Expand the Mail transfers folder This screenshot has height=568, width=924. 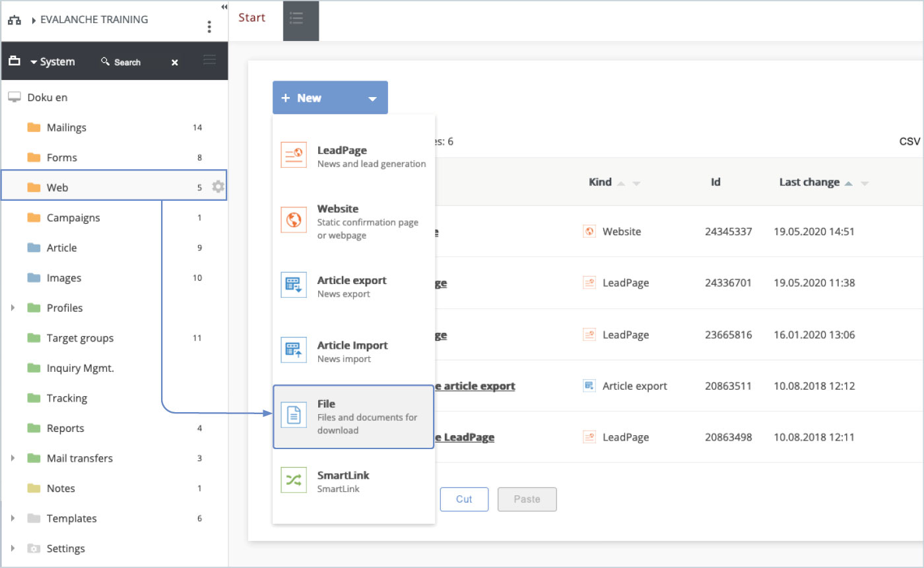click(x=13, y=458)
